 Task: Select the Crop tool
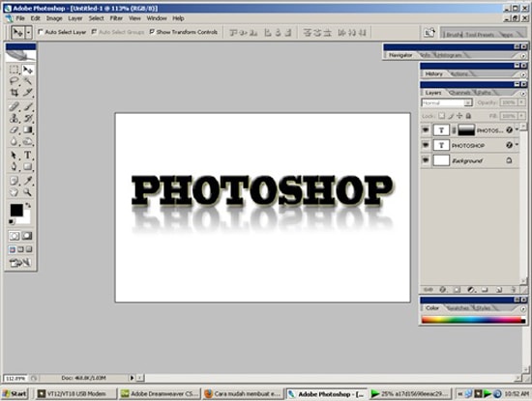[x=14, y=92]
